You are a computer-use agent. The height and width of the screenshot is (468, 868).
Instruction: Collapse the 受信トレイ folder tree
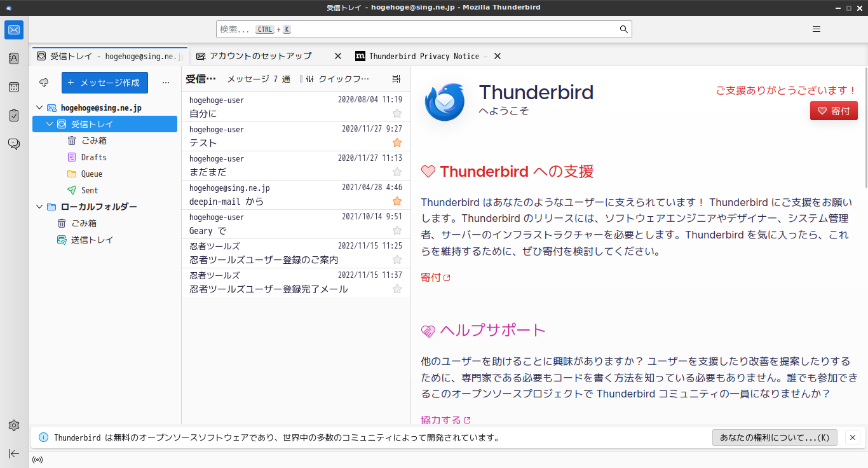(x=50, y=124)
